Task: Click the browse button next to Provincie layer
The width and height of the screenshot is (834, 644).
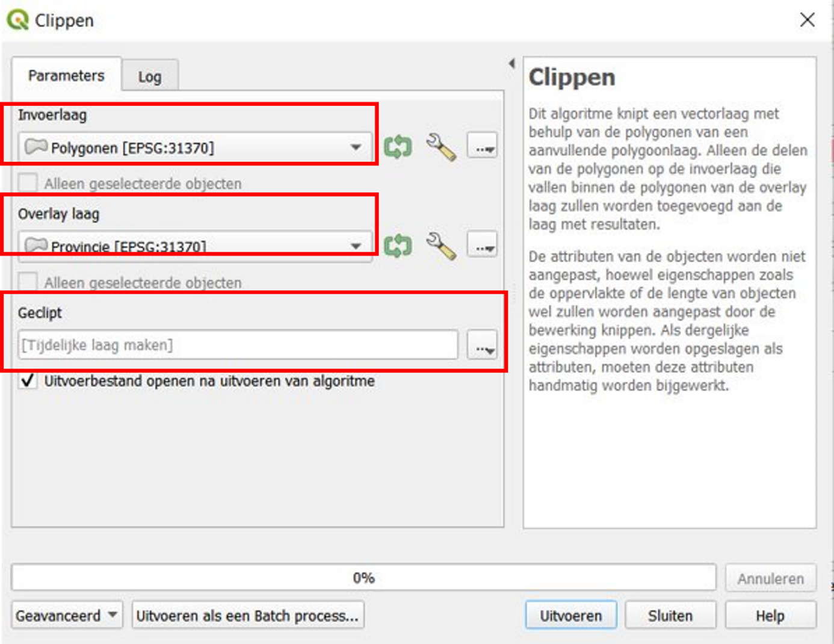Action: click(482, 246)
